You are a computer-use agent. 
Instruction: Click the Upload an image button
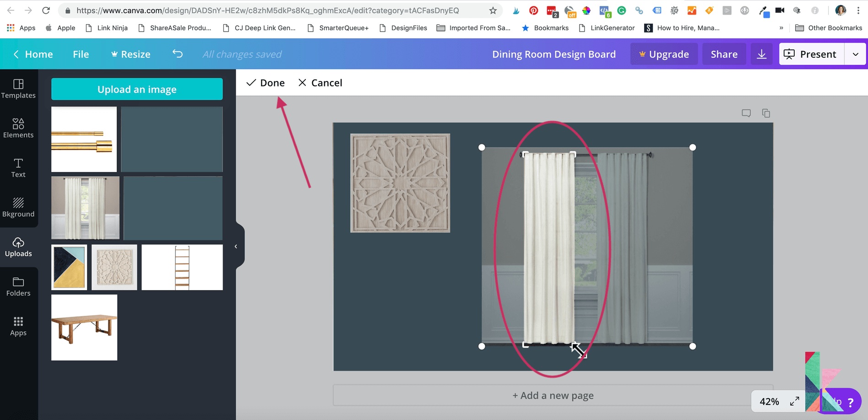coord(137,89)
